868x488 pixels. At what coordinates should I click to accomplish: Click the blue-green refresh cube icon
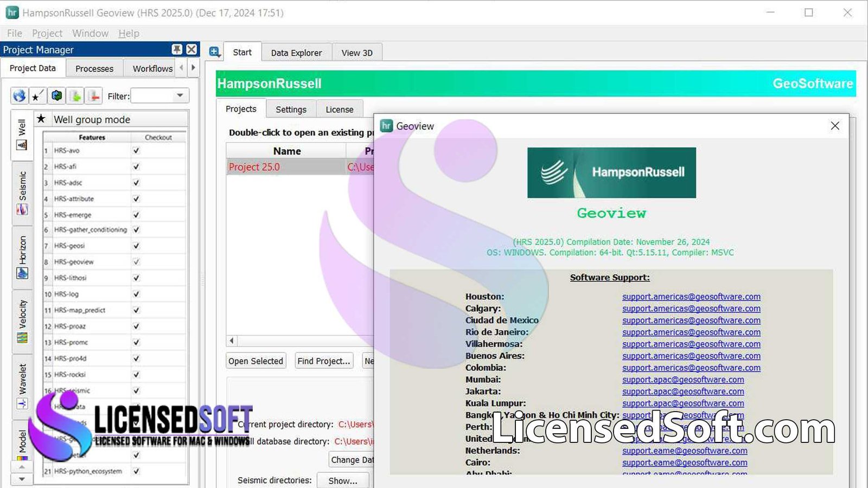coord(56,96)
